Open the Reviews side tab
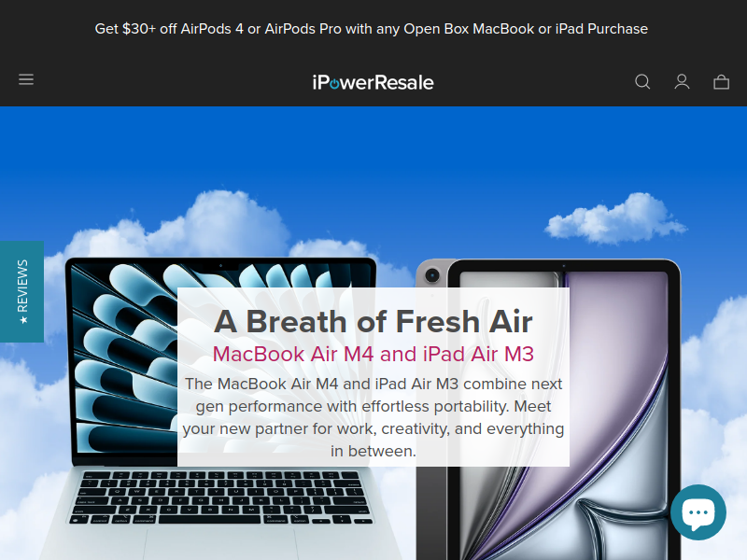 (x=21, y=291)
